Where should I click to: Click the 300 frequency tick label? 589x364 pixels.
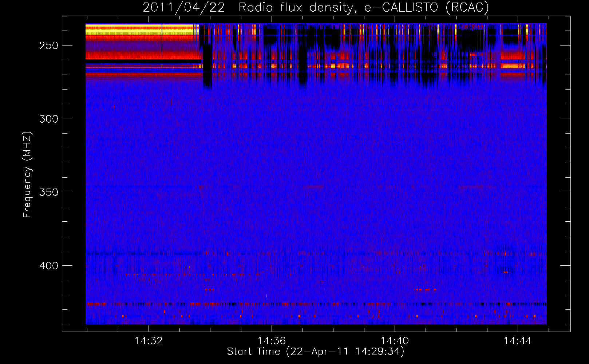pyautogui.click(x=49, y=119)
